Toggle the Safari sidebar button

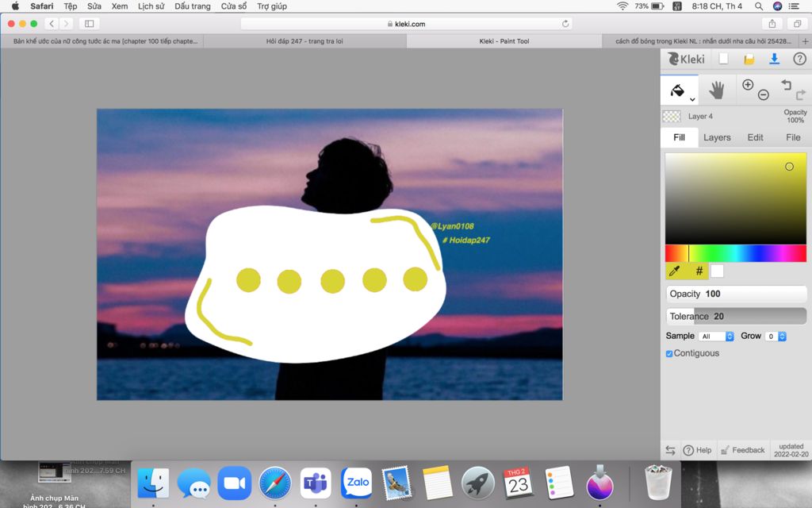click(x=89, y=24)
